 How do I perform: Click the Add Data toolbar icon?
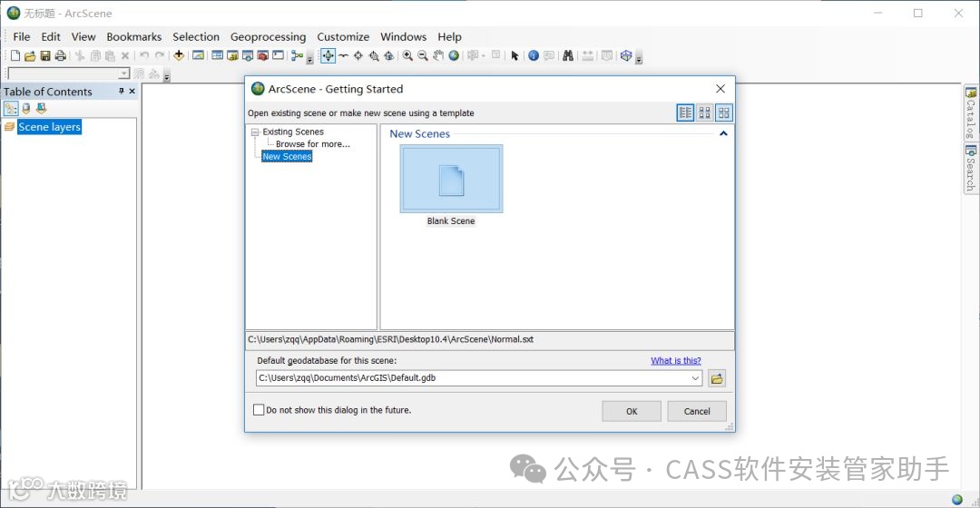tap(179, 55)
